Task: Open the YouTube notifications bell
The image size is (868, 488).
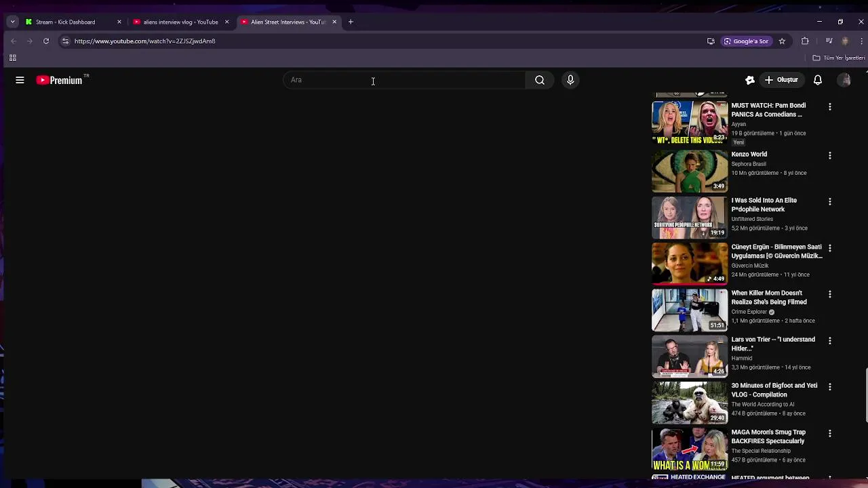Action: pos(818,80)
